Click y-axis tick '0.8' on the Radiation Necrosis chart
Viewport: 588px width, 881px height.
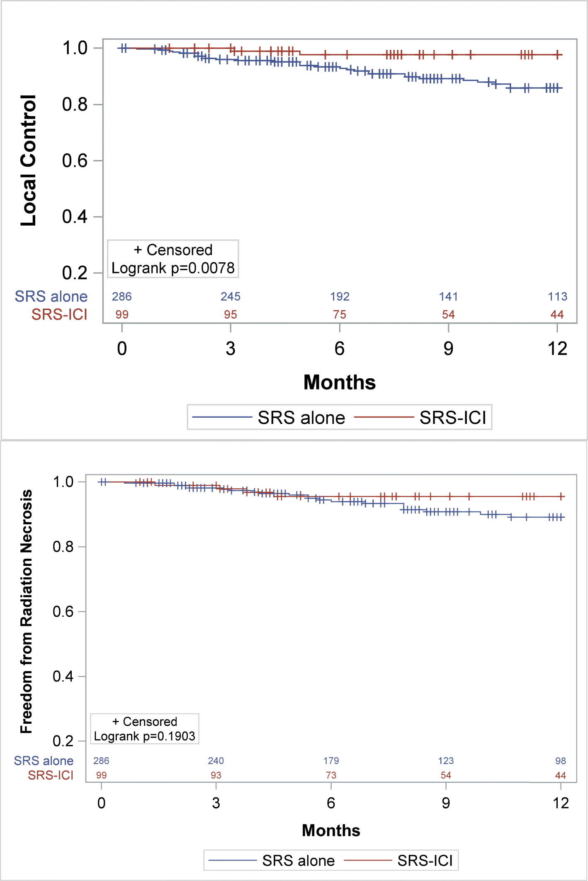63,547
